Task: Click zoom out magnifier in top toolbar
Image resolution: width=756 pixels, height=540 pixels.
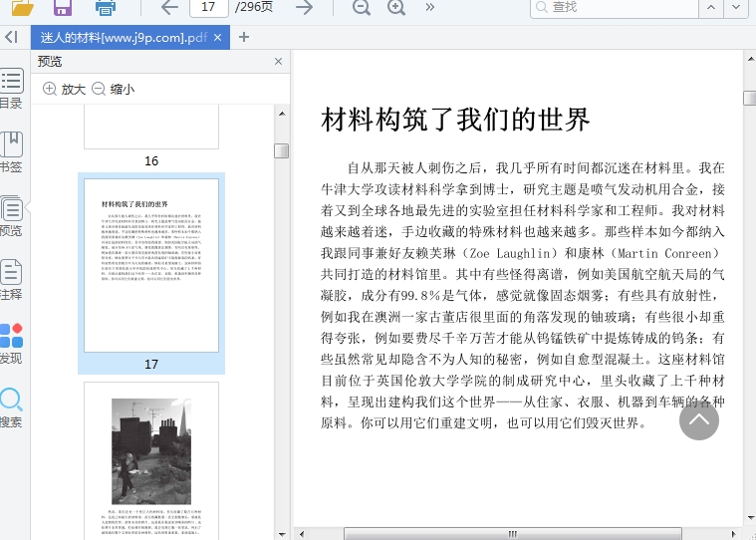Action: (x=361, y=7)
